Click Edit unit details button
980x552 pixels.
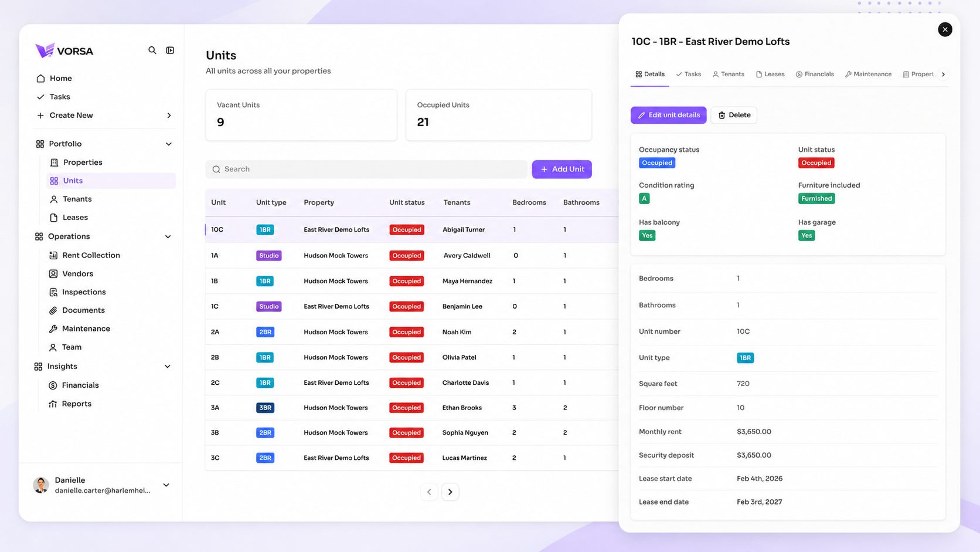coord(668,115)
